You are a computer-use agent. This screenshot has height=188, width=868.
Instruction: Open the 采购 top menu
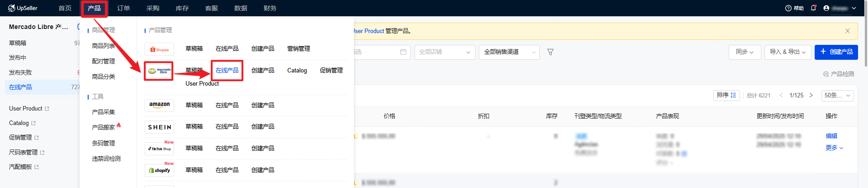153,8
